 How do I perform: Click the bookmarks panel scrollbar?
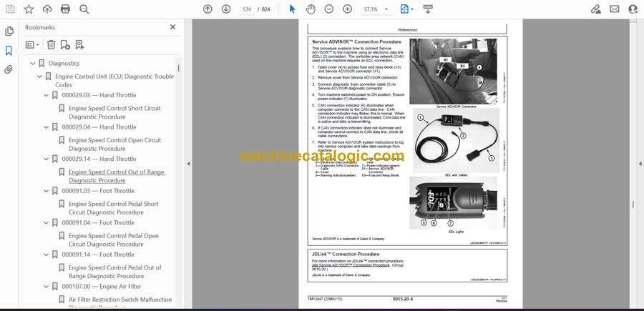tap(178, 68)
